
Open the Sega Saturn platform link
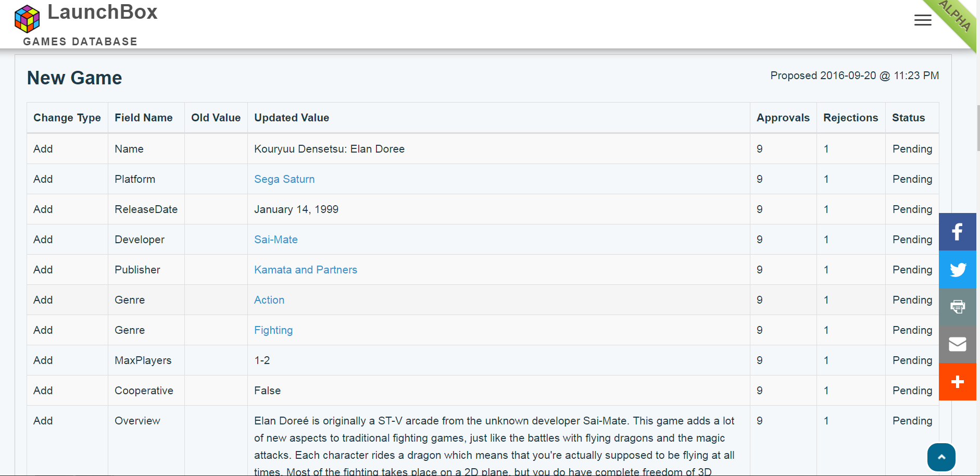[284, 179]
